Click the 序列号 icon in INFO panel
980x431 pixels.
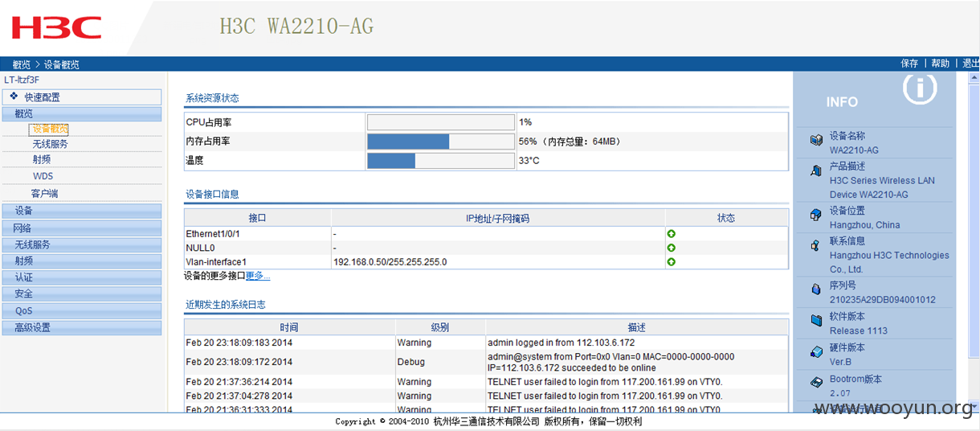816,289
